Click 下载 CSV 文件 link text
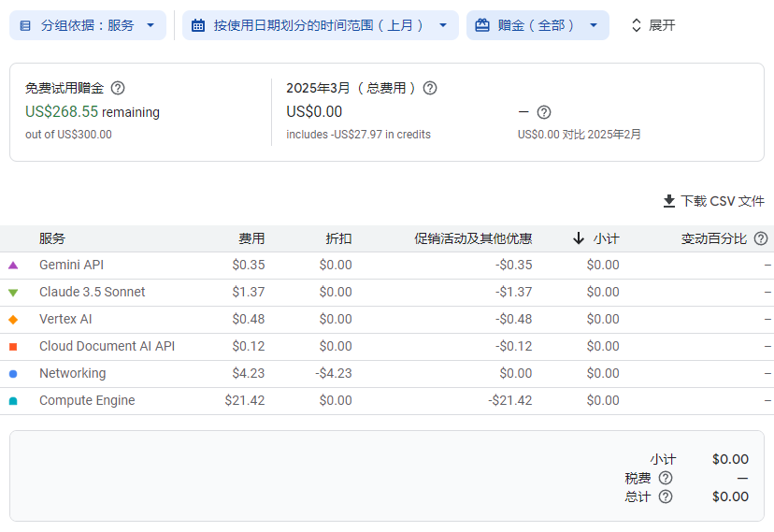The image size is (774, 532). (723, 201)
